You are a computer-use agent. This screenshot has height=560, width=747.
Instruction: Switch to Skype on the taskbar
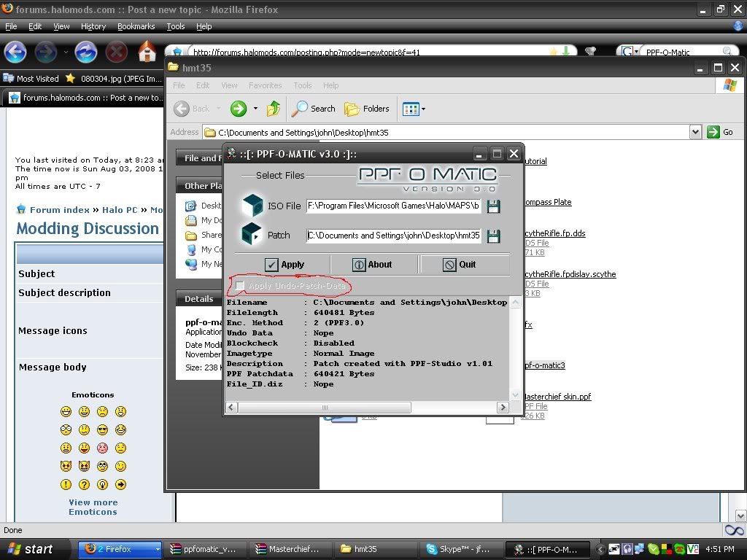(461, 549)
